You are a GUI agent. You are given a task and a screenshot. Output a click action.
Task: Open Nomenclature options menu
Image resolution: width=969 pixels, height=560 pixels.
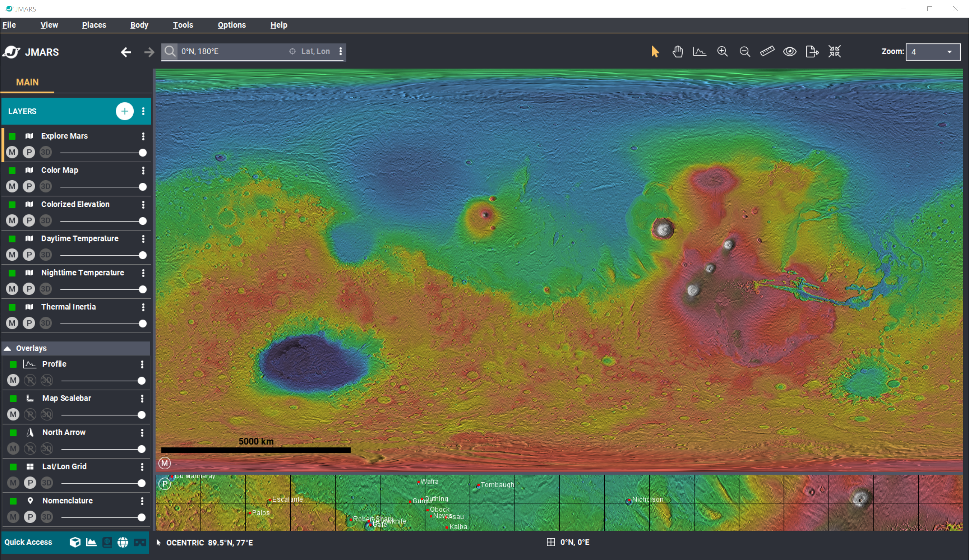[x=142, y=501]
